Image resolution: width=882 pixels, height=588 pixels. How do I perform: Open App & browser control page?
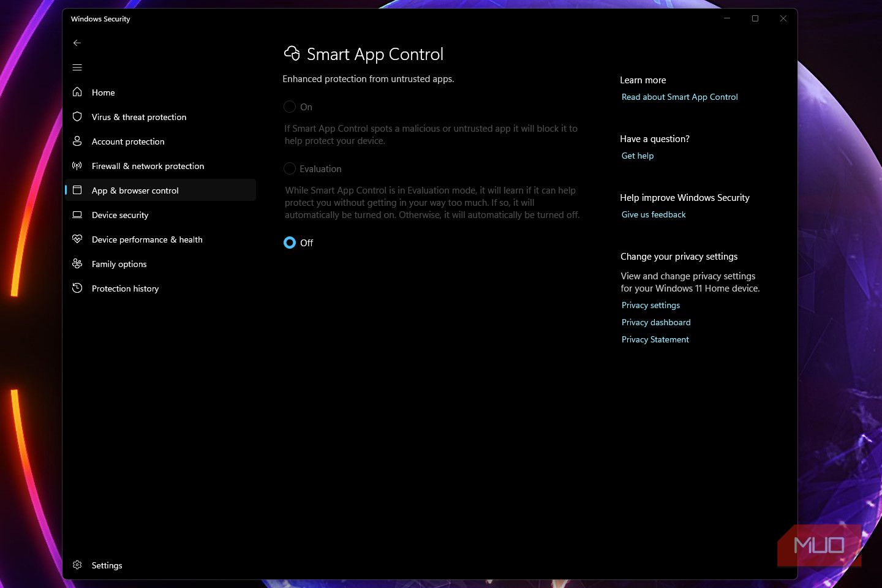click(x=160, y=190)
